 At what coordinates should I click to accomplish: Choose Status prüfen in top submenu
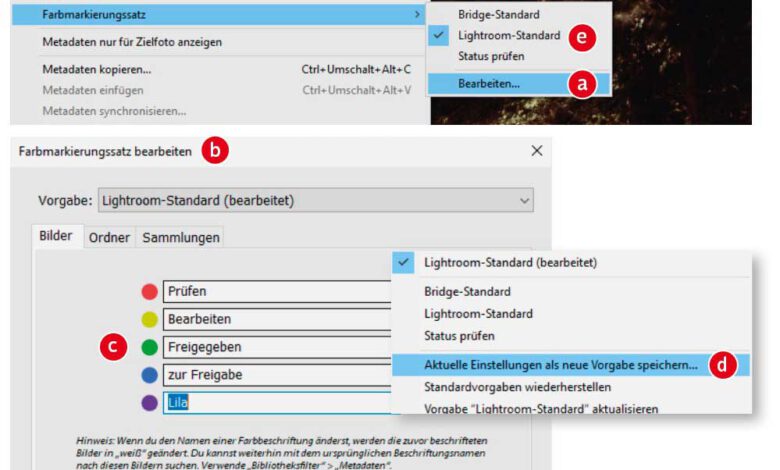point(491,56)
